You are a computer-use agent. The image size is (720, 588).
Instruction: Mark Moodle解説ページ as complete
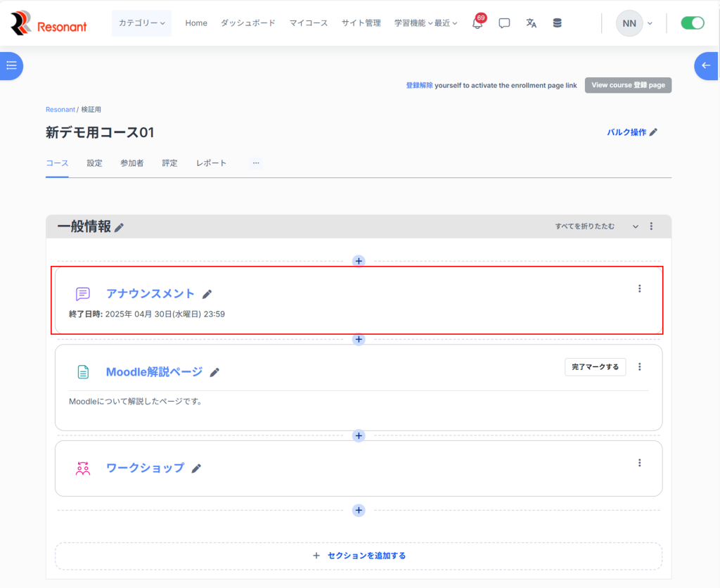(595, 367)
